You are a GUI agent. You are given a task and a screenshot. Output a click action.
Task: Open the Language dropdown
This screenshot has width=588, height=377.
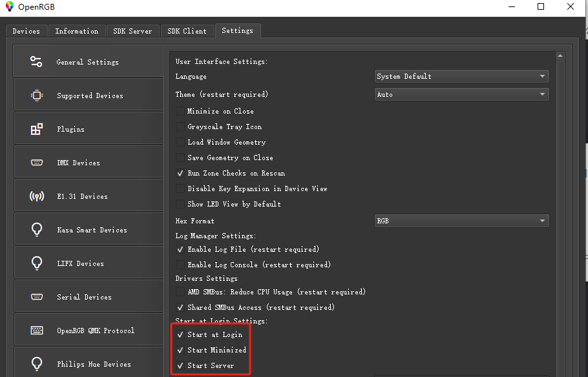(x=461, y=76)
